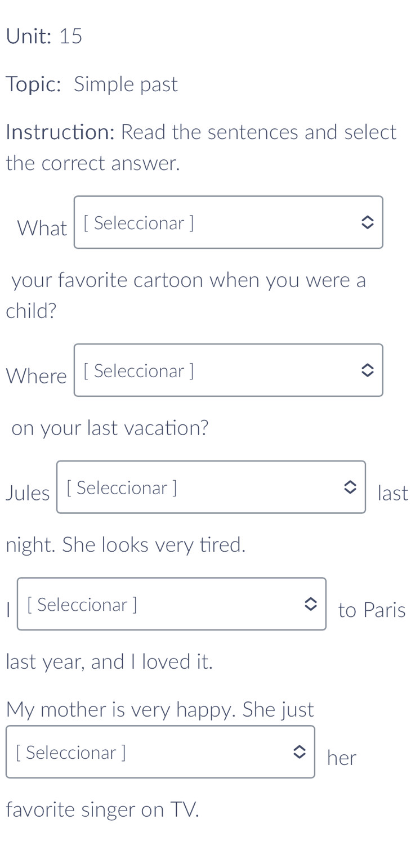Click the up-down arrow icon in the "to Paris" selector
The width and height of the screenshot is (420, 868).
310,604
